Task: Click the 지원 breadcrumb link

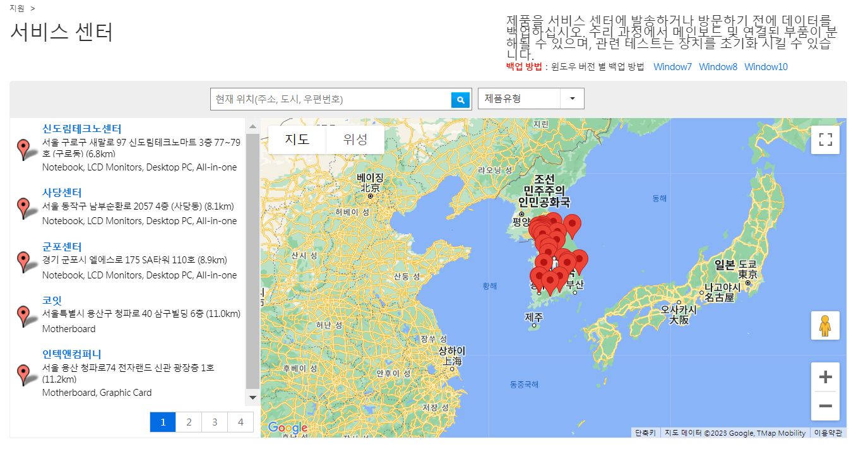Action: click(x=17, y=8)
